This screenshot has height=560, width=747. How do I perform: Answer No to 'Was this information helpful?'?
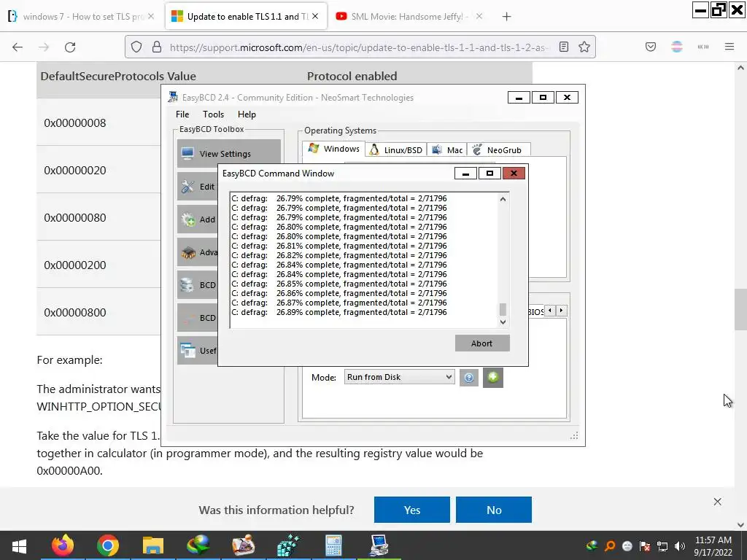click(494, 510)
